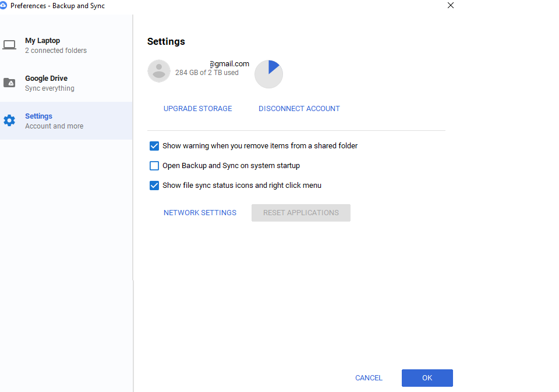Click the Settings heading in main panel
Image resolution: width=559 pixels, height=392 pixels.
pyautogui.click(x=166, y=41)
